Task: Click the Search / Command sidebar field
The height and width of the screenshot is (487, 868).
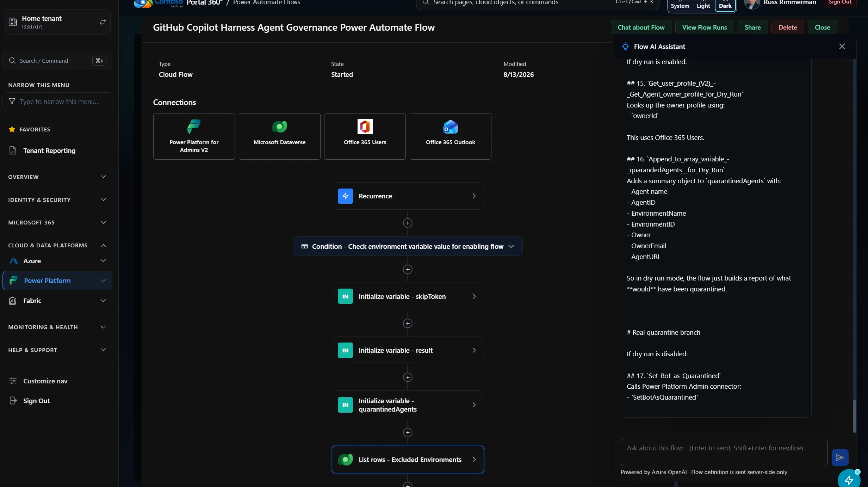Action: 57,61
